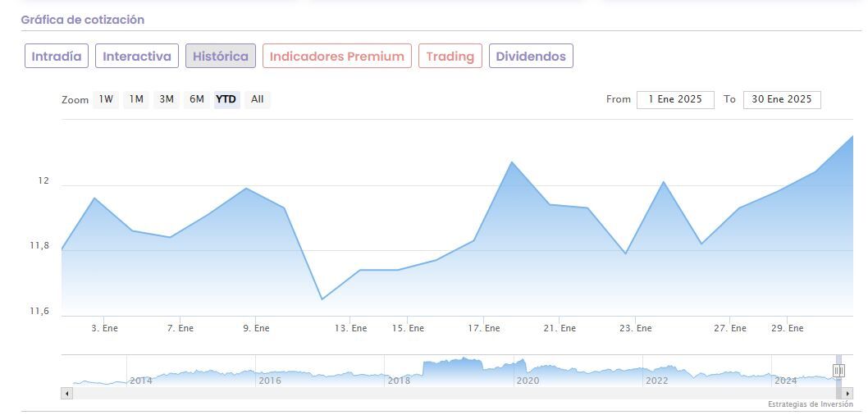This screenshot has width=868, height=415.
Task: Click the navigator scroll right arrow
Action: [x=848, y=393]
